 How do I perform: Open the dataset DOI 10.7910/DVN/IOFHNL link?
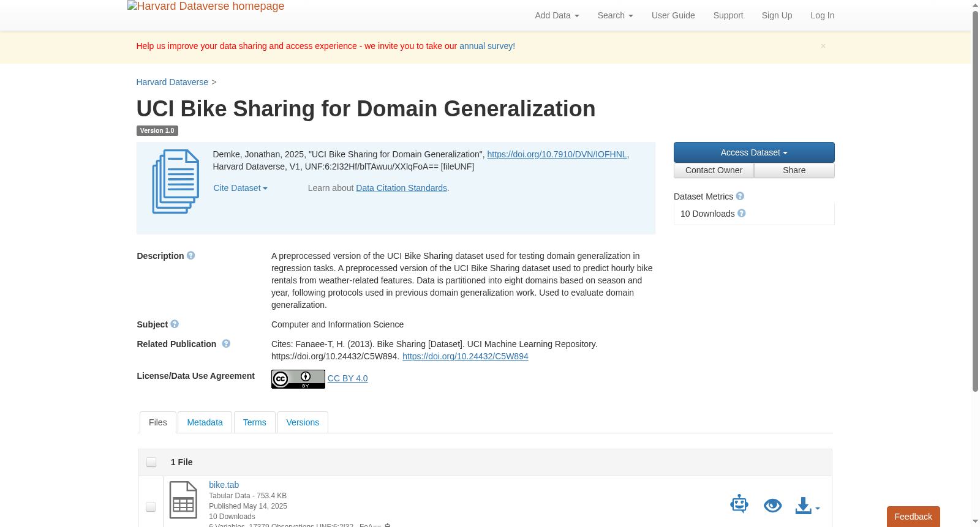pos(557,154)
